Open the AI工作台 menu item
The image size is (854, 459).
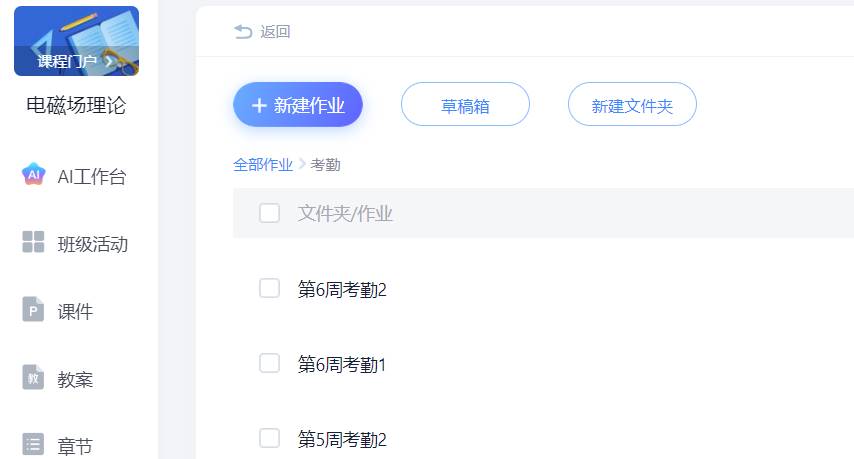(x=91, y=177)
